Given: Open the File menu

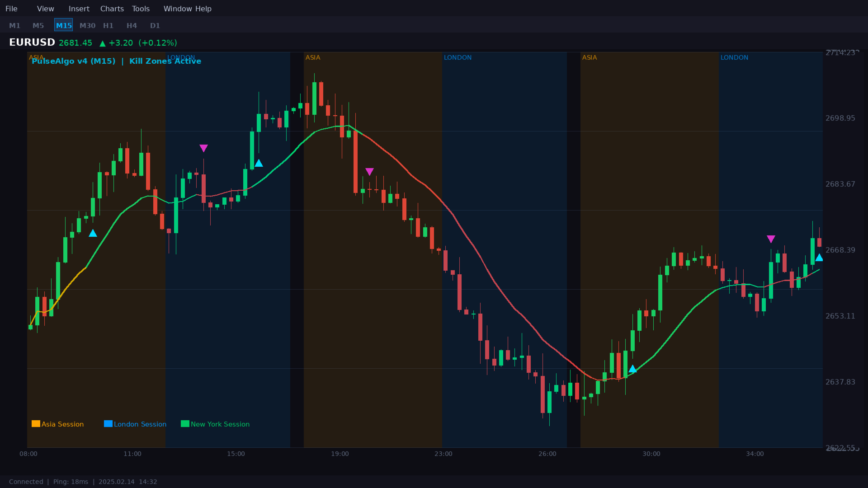Looking at the screenshot, I should pos(11,9).
